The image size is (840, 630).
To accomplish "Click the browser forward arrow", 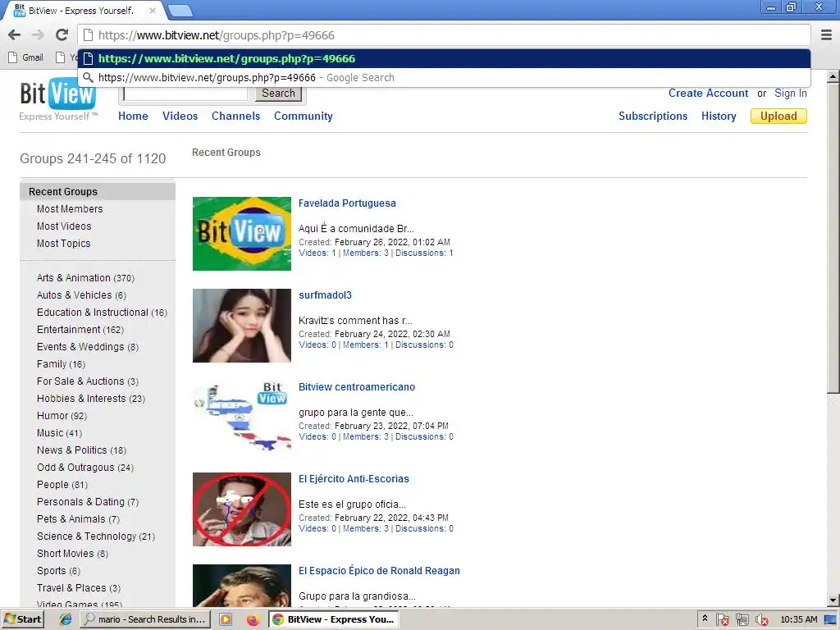I will click(x=38, y=35).
